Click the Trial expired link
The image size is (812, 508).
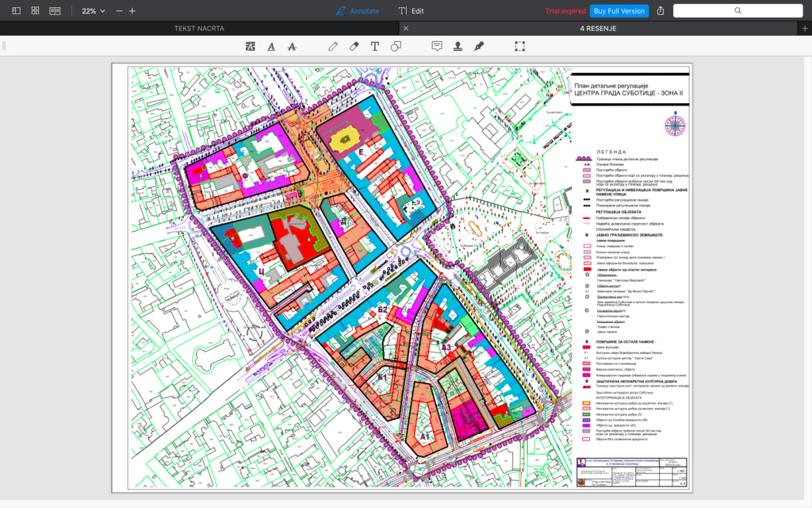pos(565,11)
